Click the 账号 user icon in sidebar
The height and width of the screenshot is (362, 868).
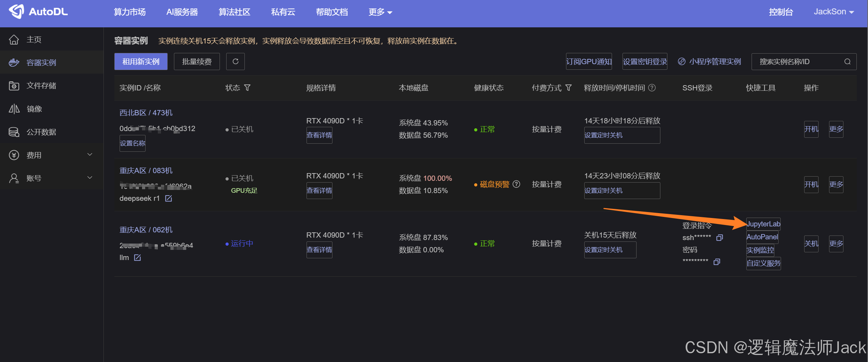coord(14,178)
